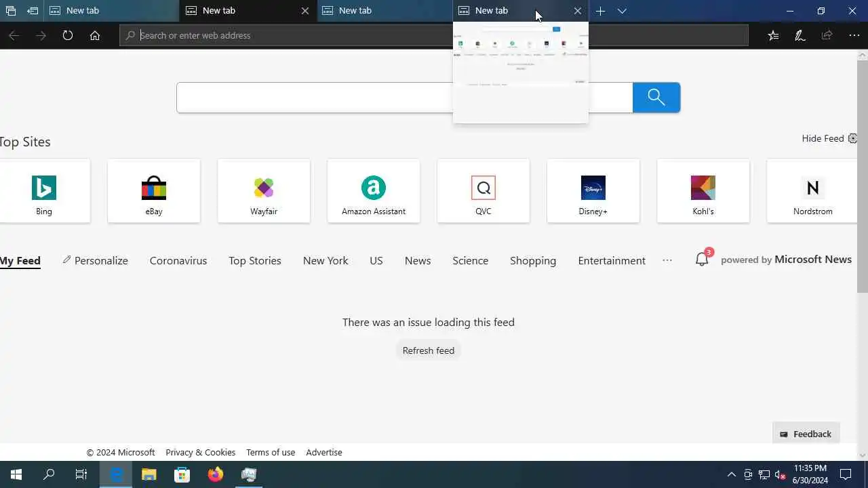This screenshot has height=488, width=868.
Task: Select the New York feed tab
Action: pyautogui.click(x=325, y=260)
